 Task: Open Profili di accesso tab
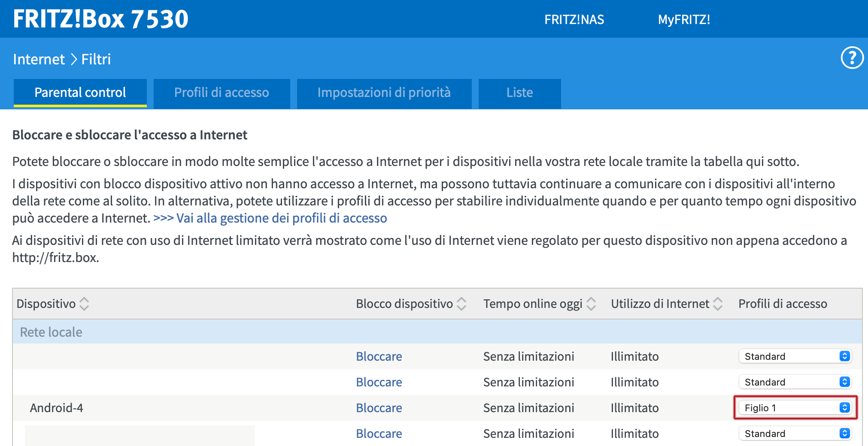click(x=222, y=93)
